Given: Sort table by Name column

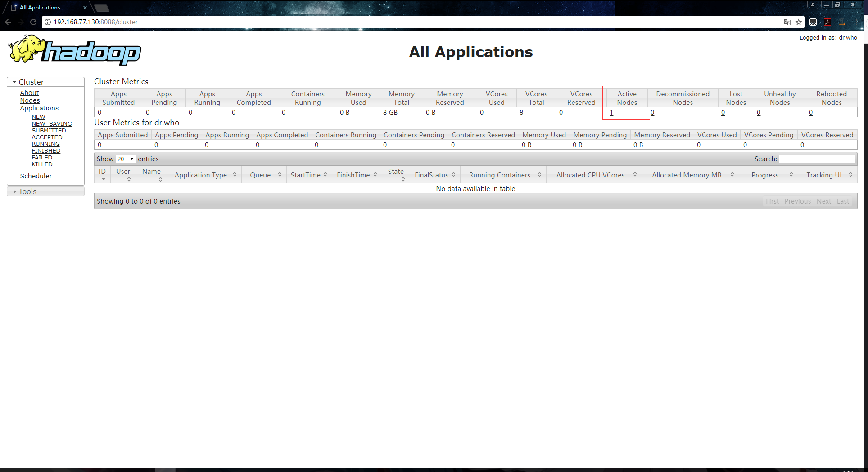Looking at the screenshot, I should click(x=152, y=175).
